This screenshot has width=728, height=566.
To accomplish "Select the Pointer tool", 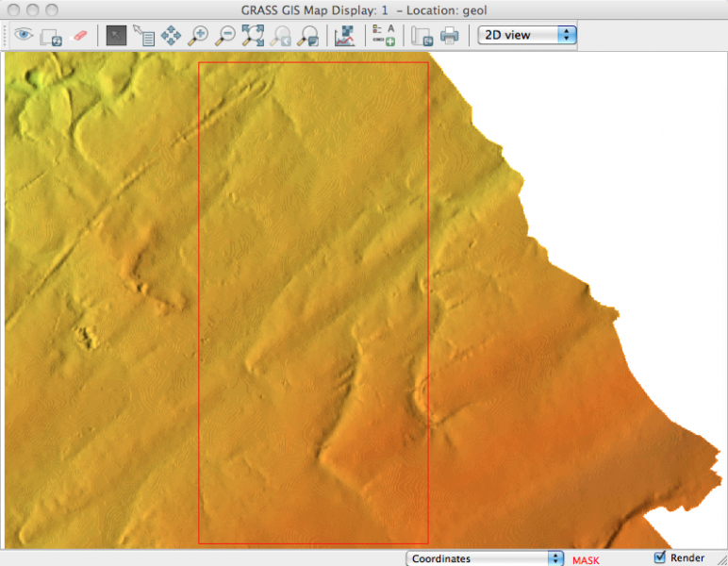I will pos(116,36).
